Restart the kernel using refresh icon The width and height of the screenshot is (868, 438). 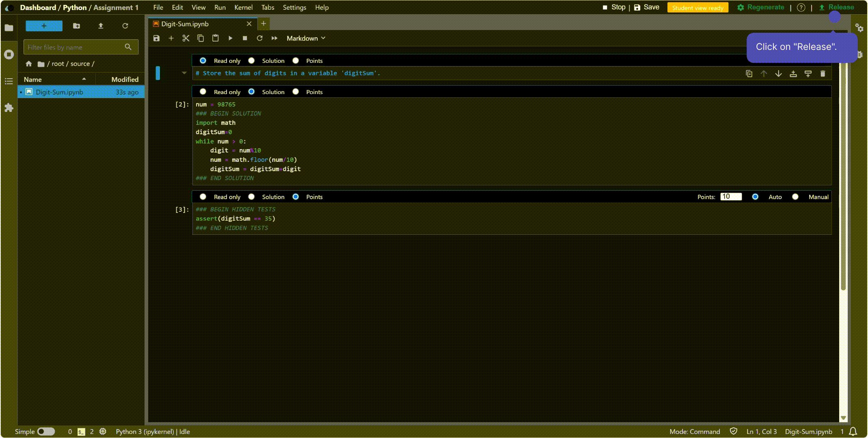[x=259, y=38]
